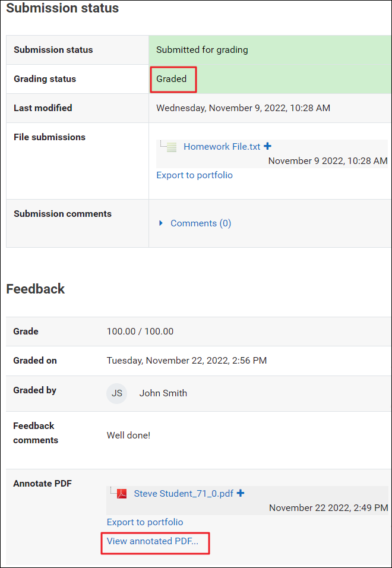Screen dimensions: 392x568
Task: Click Export to portfolio under File submissions
Action: [194, 175]
